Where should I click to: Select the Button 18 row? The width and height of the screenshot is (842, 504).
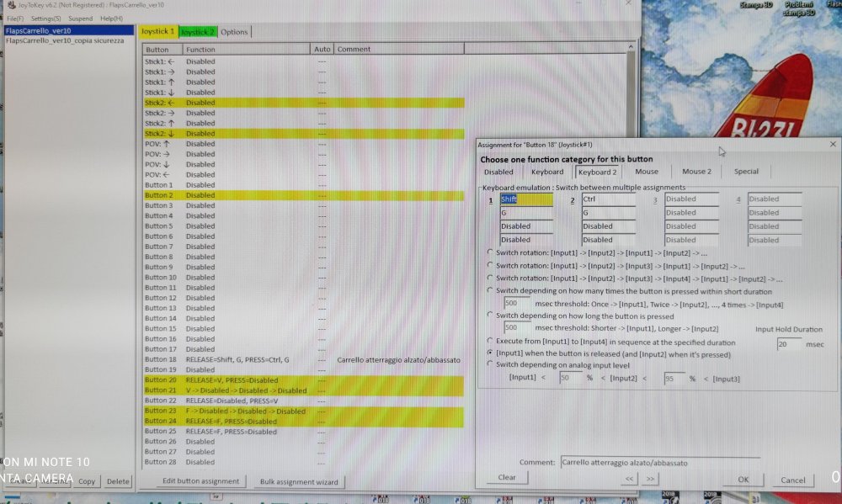[x=303, y=359]
